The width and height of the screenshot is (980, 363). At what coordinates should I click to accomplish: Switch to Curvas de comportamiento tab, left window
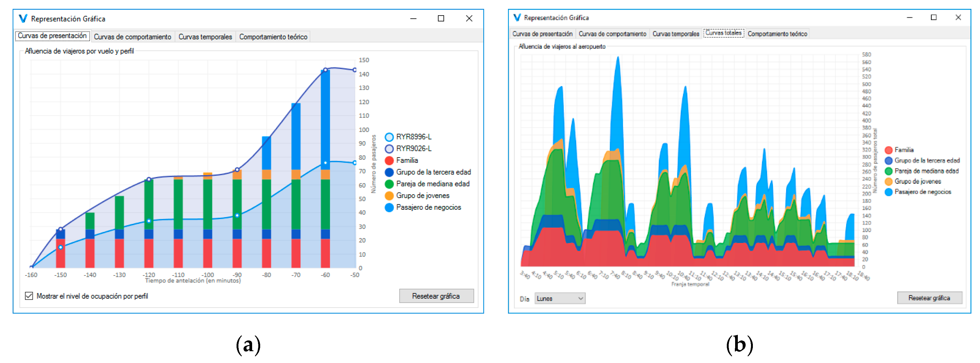(132, 37)
